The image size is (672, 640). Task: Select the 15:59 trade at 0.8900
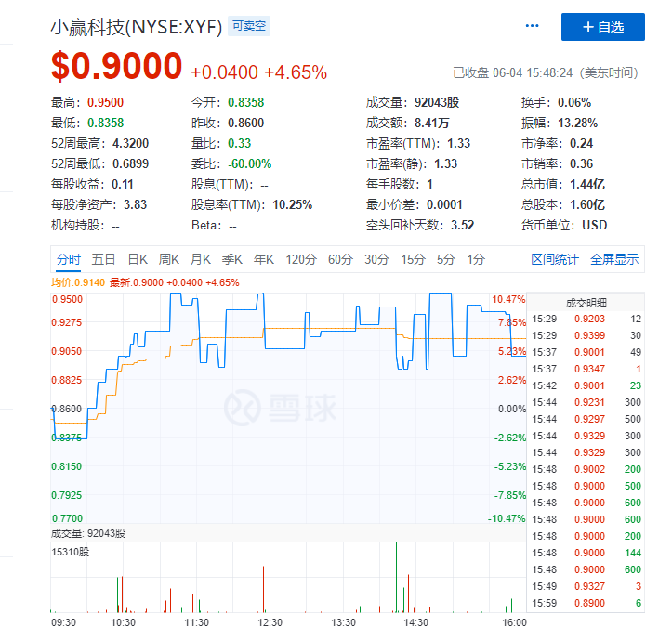coord(586,603)
